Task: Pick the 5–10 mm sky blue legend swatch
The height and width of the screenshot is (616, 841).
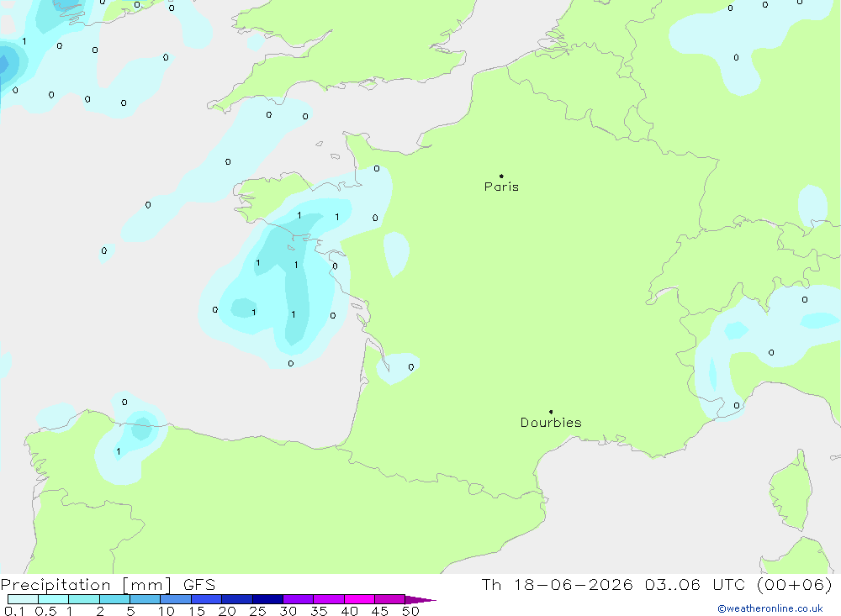Action: point(145,599)
